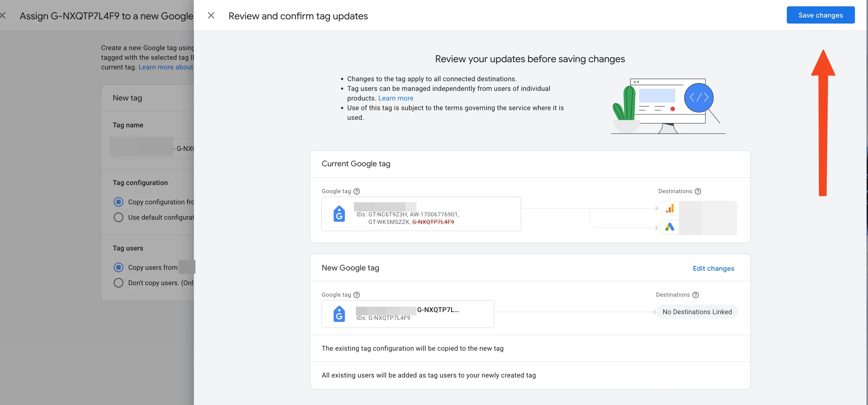Screen dimensions: 868x405
Task: Close the Assign G-NXQTP7L4F9 dialog behind the panel
Action: point(3,15)
